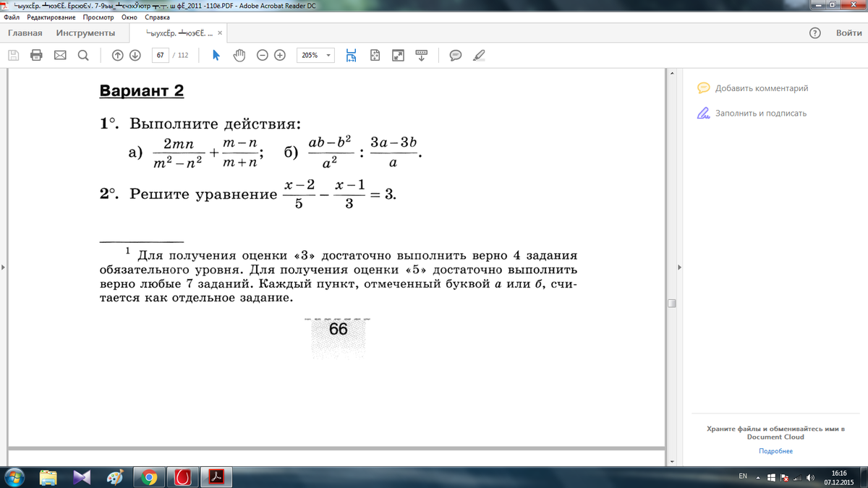Click the Print icon in toolbar

(37, 55)
